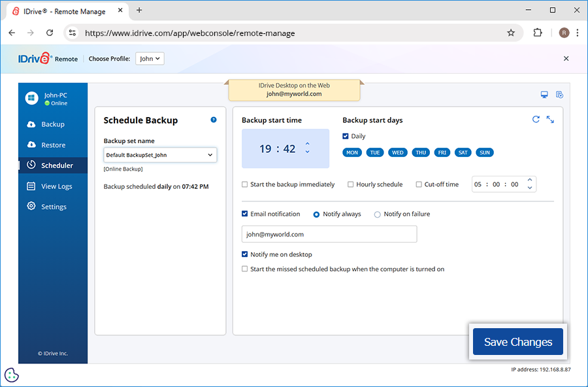This screenshot has width=588, height=387.
Task: Open the browser profile avatar R
Action: [564, 33]
